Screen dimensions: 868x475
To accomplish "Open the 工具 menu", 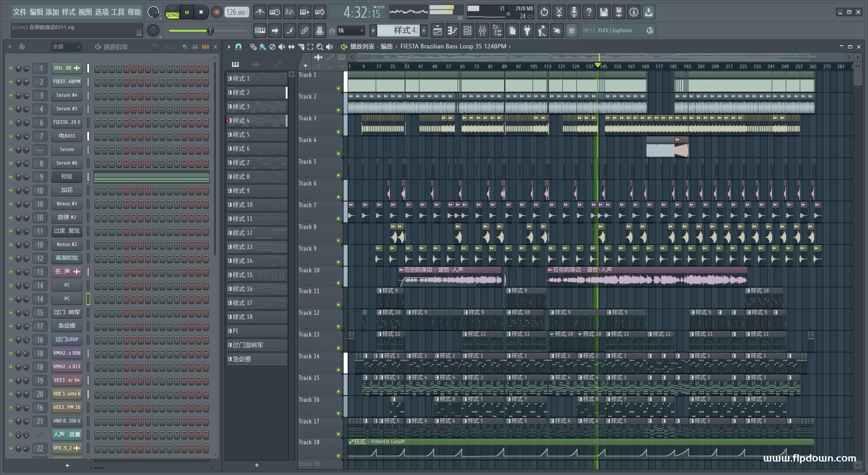I will click(x=118, y=12).
